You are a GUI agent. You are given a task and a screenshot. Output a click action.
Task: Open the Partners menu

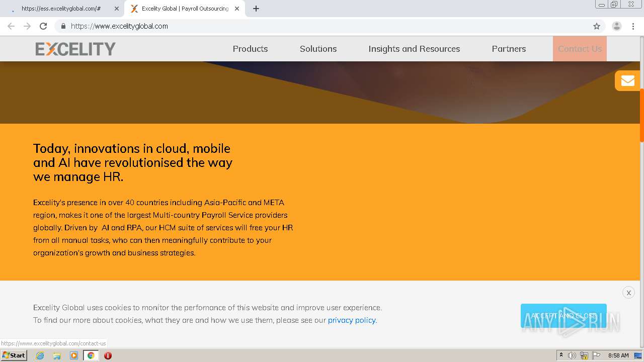(509, 49)
